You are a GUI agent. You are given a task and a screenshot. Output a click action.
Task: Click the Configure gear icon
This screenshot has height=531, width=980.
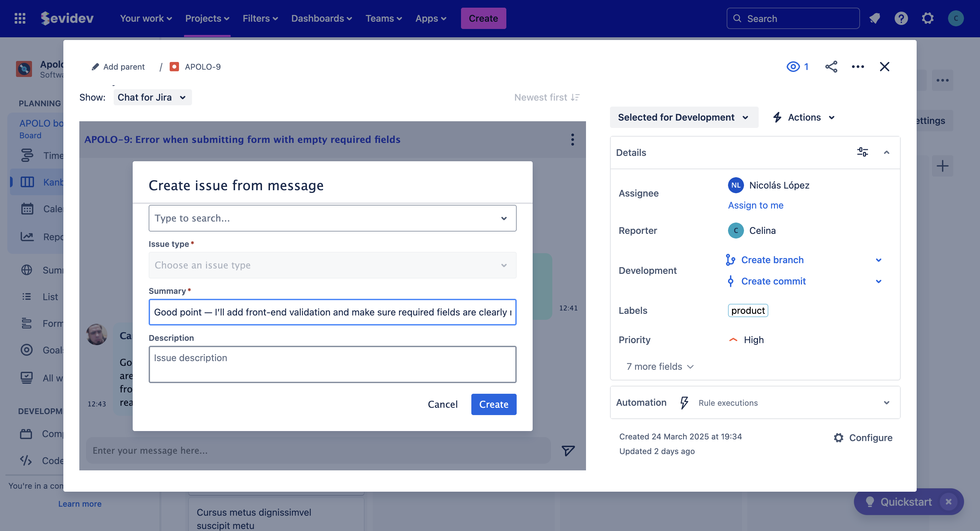tap(838, 437)
